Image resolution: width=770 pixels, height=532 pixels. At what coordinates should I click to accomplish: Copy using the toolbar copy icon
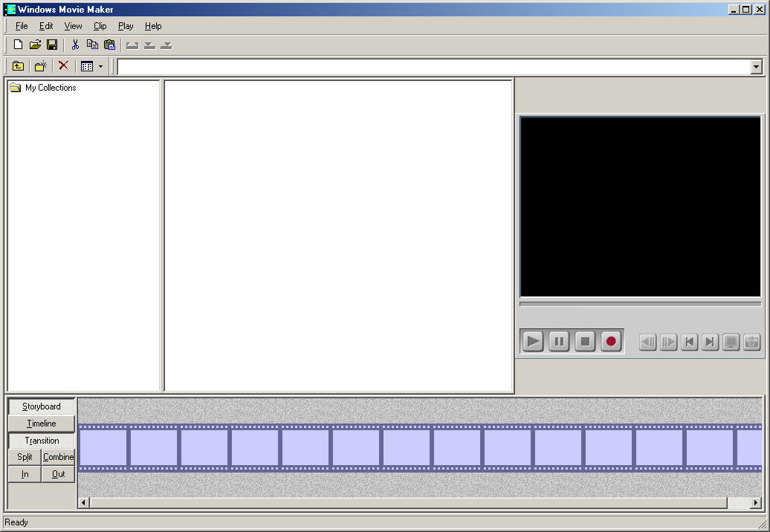point(92,45)
